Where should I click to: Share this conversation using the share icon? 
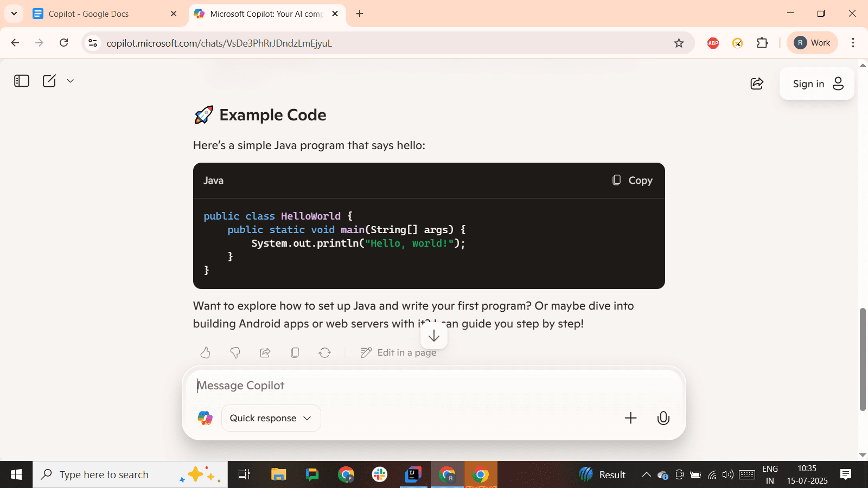pos(756,84)
